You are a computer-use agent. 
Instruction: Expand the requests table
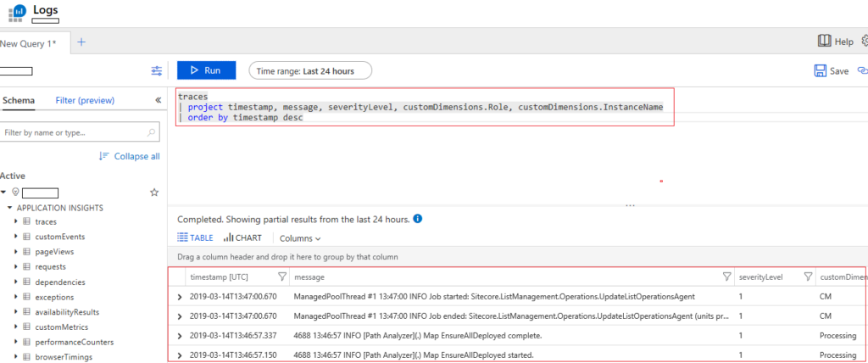[x=16, y=266]
